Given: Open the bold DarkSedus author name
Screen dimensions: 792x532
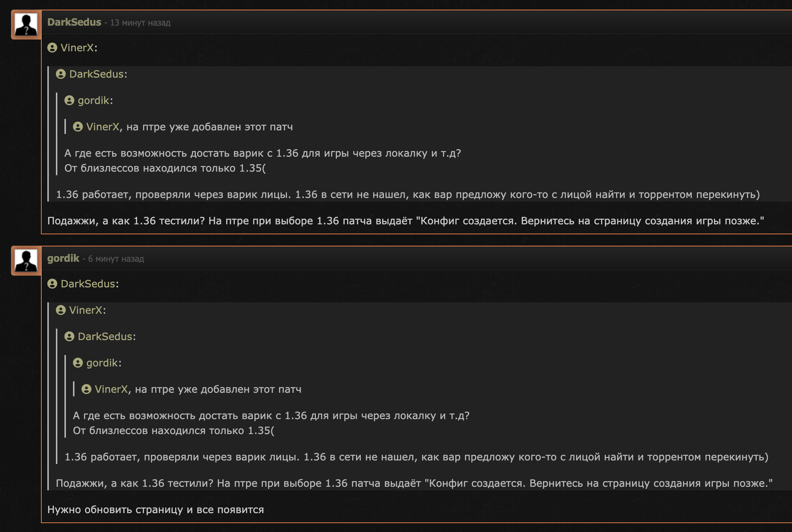Looking at the screenshot, I should coord(74,22).
